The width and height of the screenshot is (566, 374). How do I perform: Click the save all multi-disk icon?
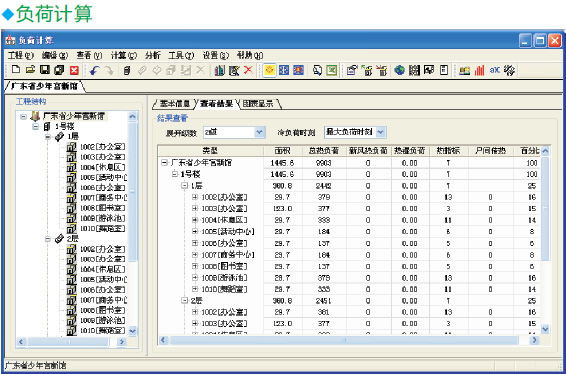[59, 70]
